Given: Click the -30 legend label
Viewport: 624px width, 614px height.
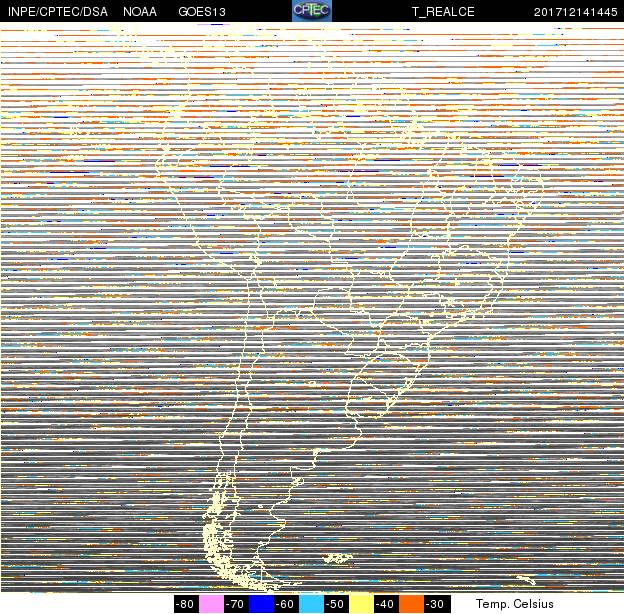Looking at the screenshot, I should pos(437,604).
